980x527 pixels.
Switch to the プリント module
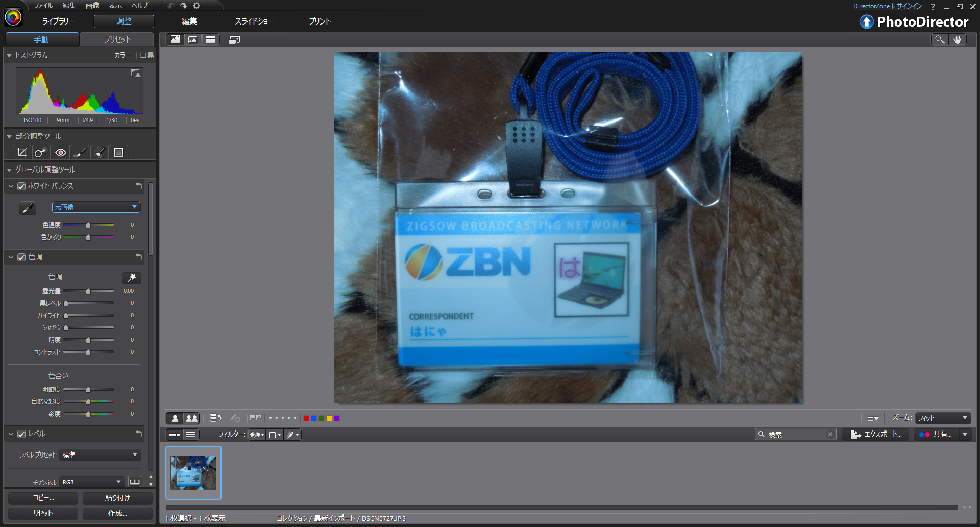tap(320, 21)
